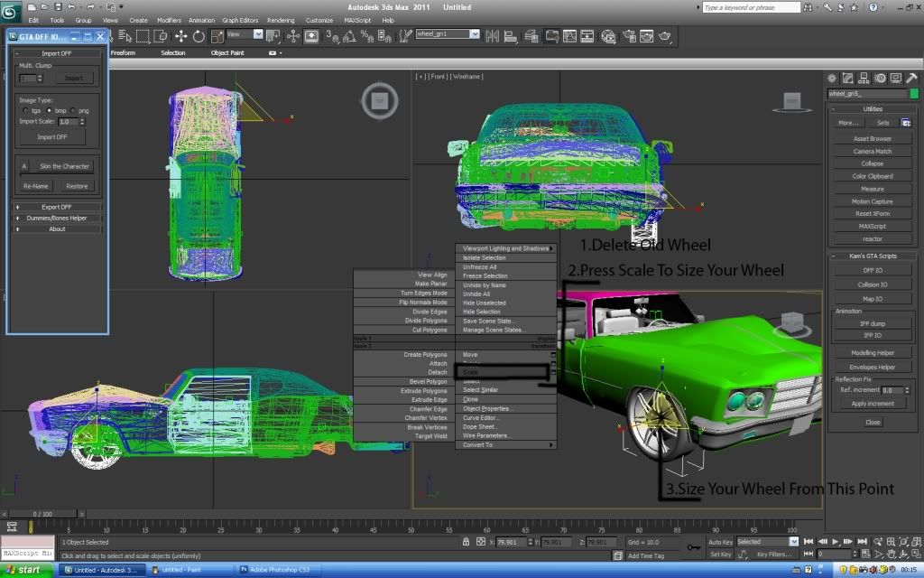Select the Move tool in main toolbar
Viewport: 924px width, 578px height.
[180, 36]
